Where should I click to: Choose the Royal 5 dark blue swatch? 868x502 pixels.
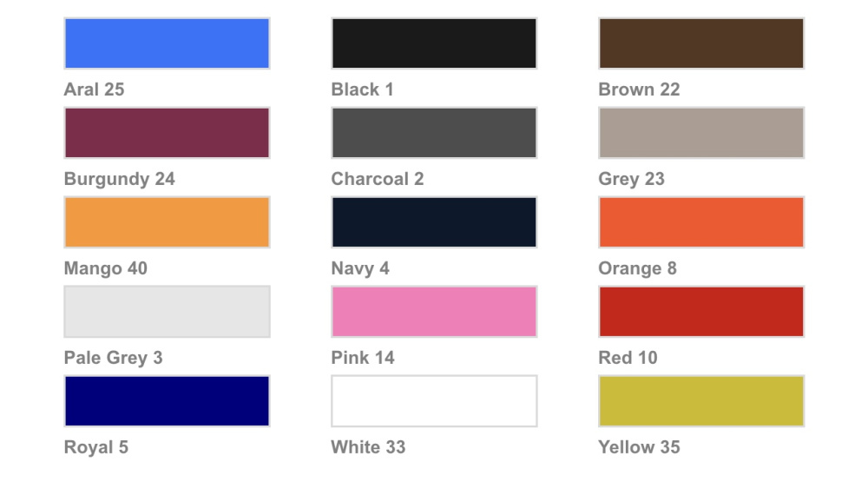[167, 401]
